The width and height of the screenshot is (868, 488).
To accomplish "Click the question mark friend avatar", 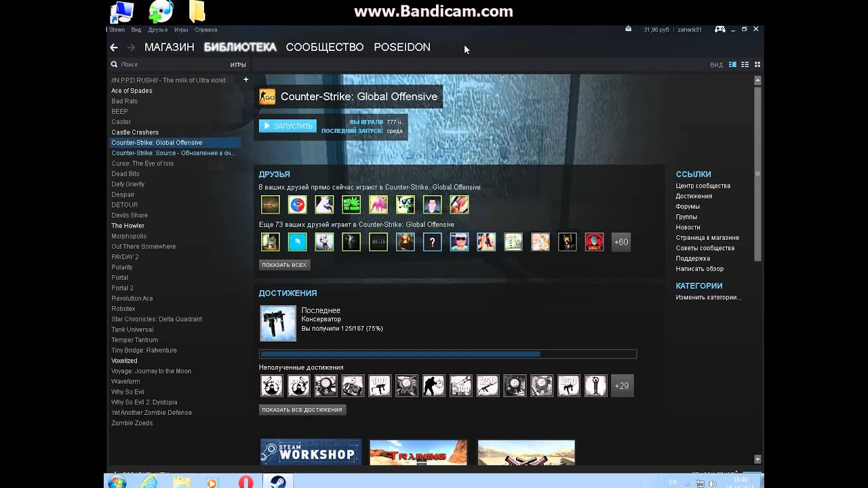I will coord(432,242).
